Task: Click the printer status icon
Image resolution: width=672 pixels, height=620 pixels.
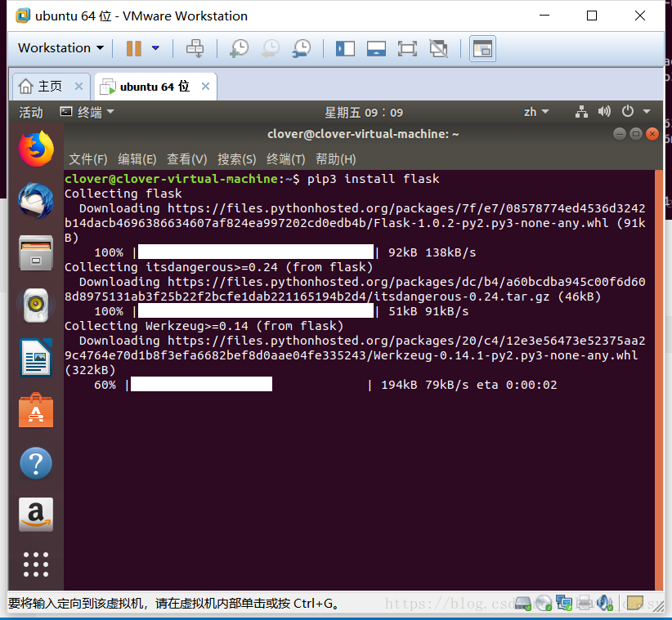Action: (585, 604)
